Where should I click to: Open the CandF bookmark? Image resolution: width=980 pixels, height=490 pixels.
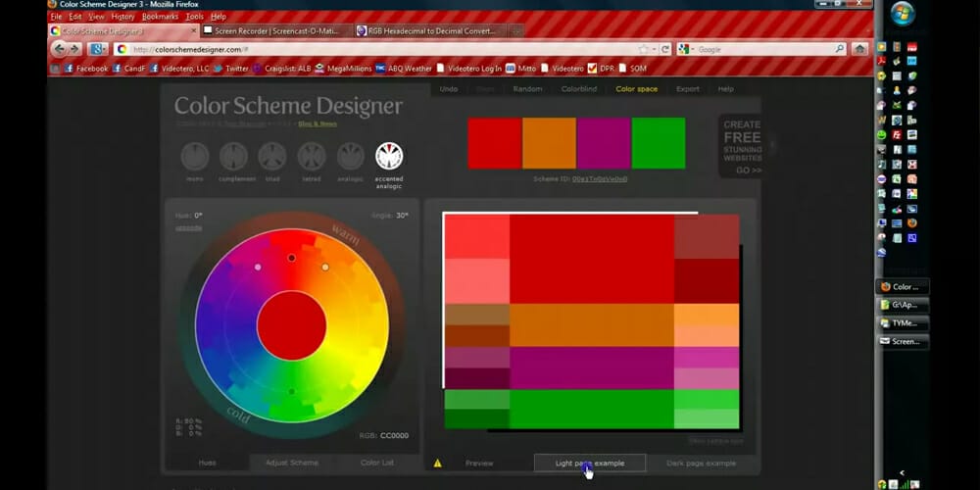click(128, 69)
